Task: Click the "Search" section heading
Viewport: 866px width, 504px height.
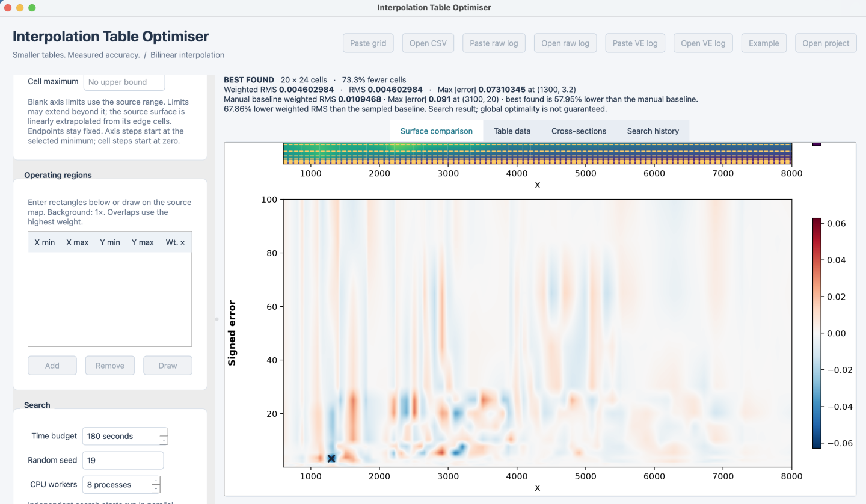Action: [37, 405]
